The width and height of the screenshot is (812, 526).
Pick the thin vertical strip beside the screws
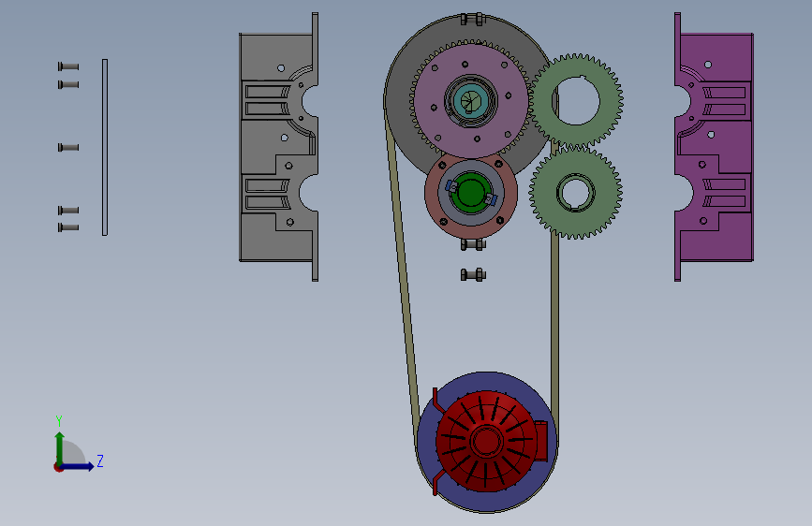(x=105, y=148)
